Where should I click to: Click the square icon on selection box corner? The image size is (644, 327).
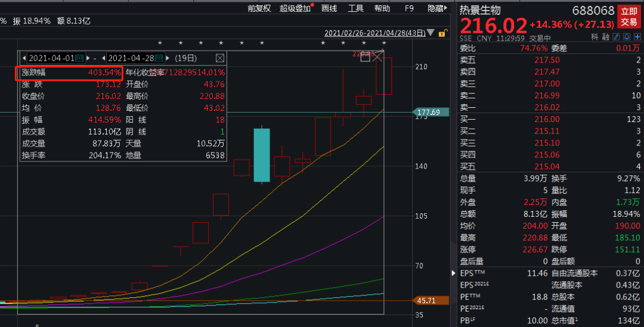pyautogui.click(x=365, y=57)
